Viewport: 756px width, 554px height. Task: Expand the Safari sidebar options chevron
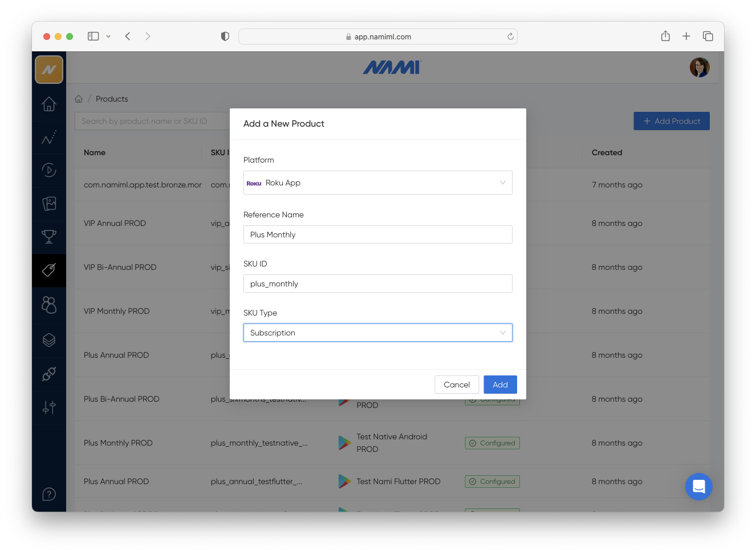(x=108, y=37)
